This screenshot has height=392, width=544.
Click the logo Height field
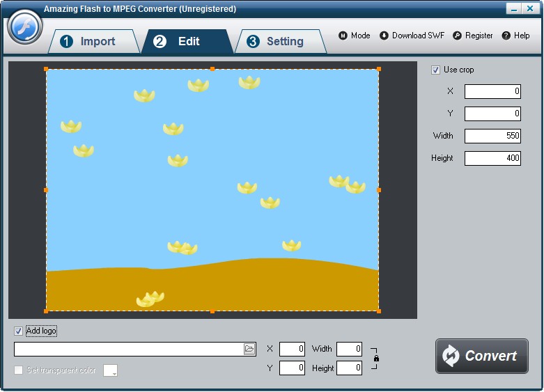click(350, 368)
